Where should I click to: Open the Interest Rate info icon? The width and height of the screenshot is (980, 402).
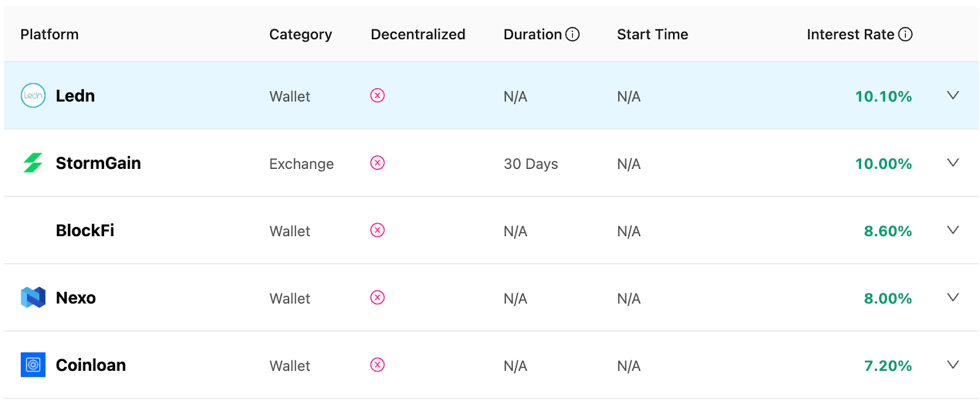(x=905, y=34)
